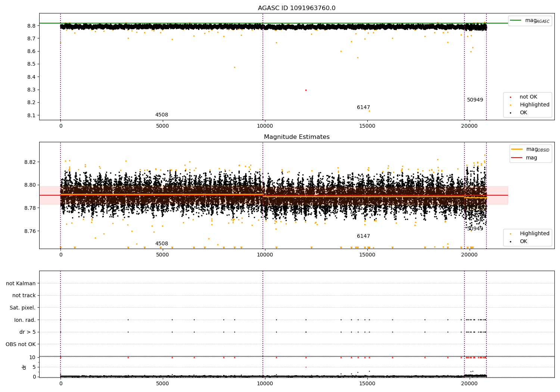The height and width of the screenshot is (392, 560).
Task: Click the "6147" annotation in the top plot
Action: click(x=363, y=108)
